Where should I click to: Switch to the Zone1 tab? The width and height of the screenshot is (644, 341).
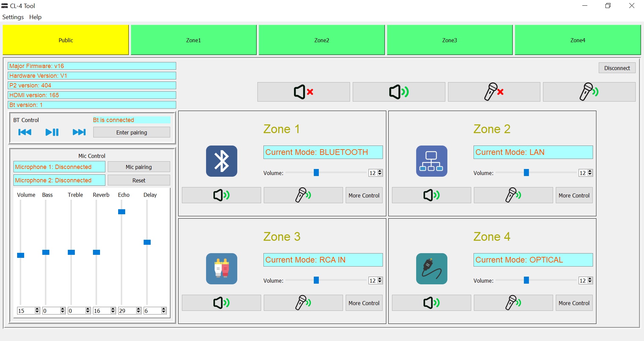point(194,40)
